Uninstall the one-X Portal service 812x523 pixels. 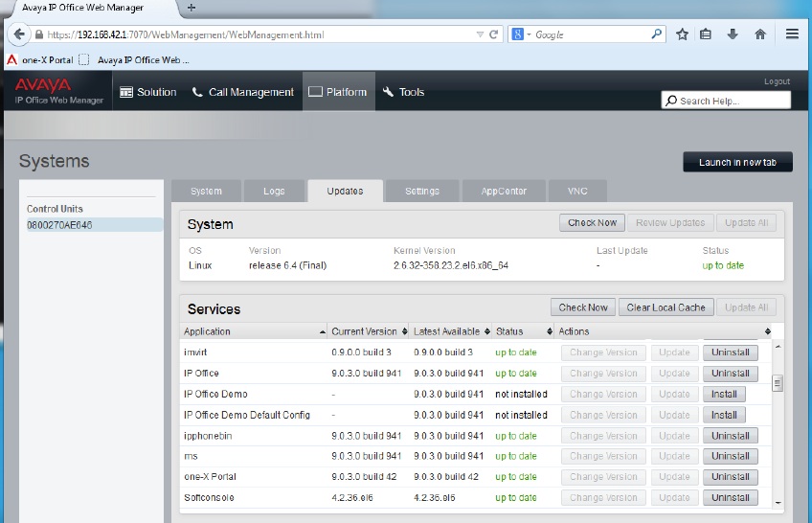point(731,477)
